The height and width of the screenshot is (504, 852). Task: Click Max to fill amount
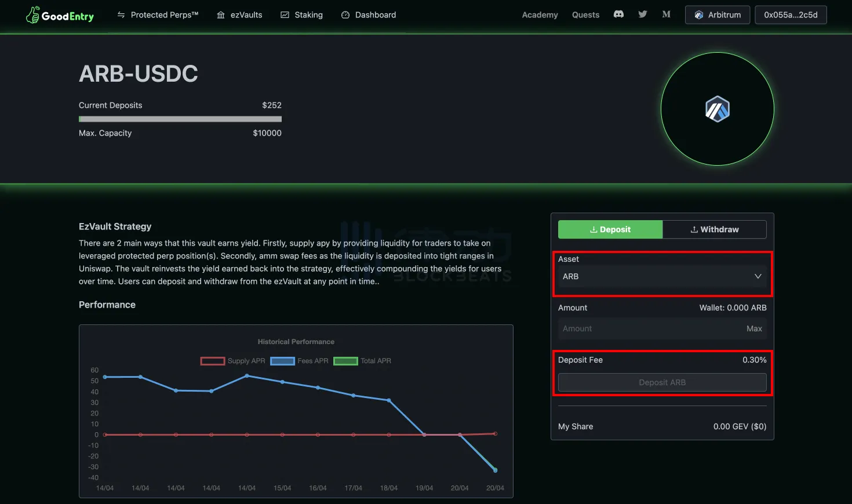click(754, 328)
